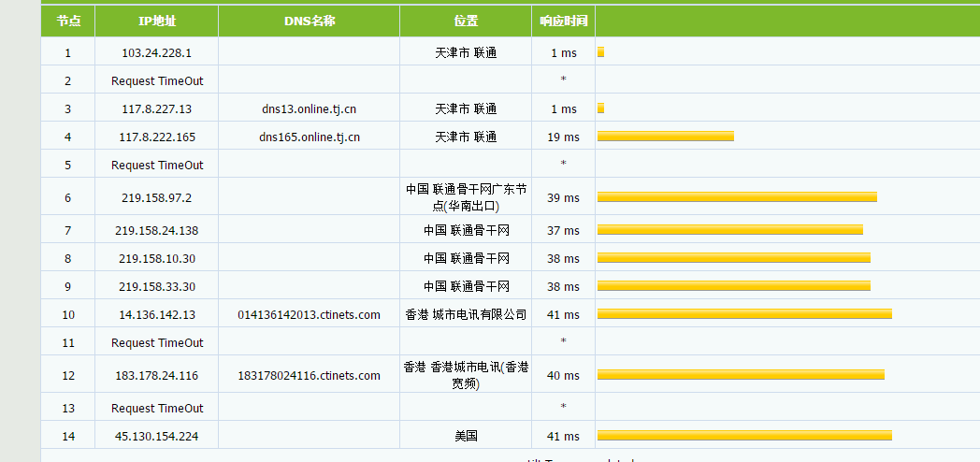Select the dns13.online.tj.cn DNS name
980x462 pixels.
pos(310,108)
